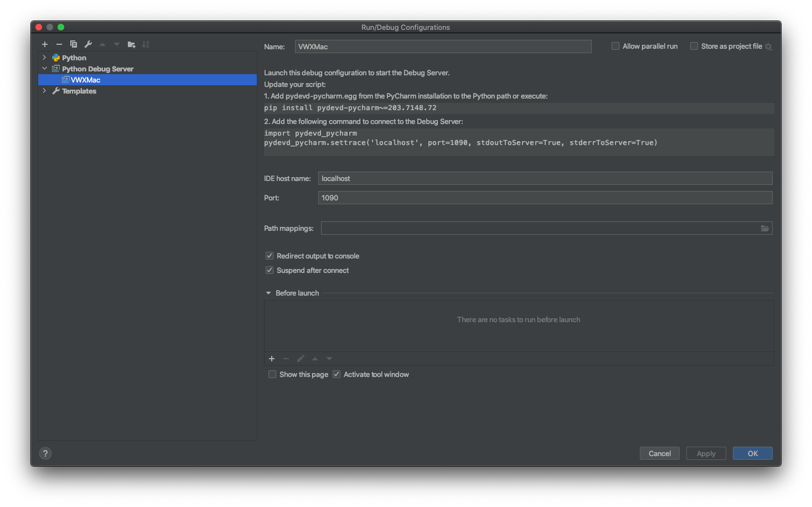The height and width of the screenshot is (507, 812).
Task: Collapse the Before launch section
Action: pyautogui.click(x=268, y=293)
